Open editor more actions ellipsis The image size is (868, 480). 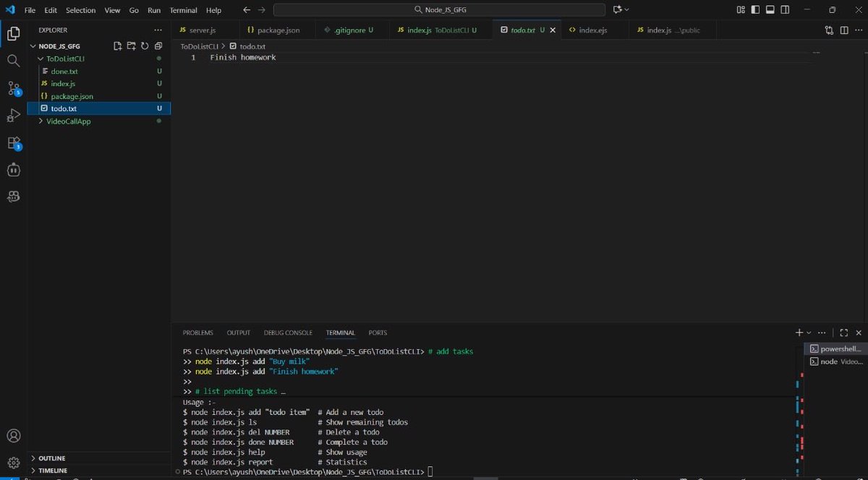click(858, 30)
